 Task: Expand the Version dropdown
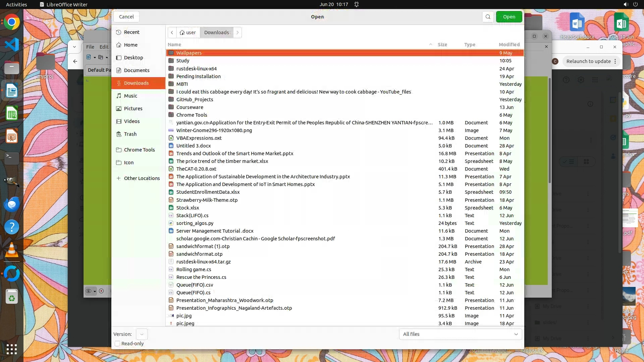[142, 334]
